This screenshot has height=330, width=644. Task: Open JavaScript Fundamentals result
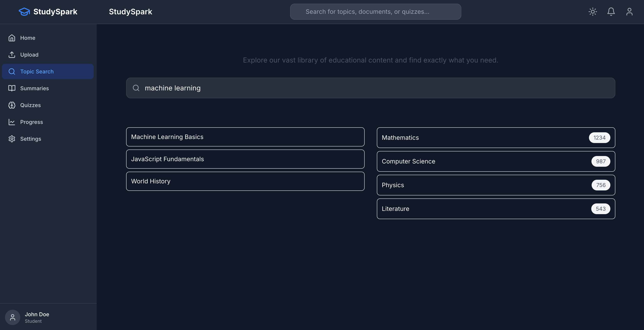click(245, 159)
